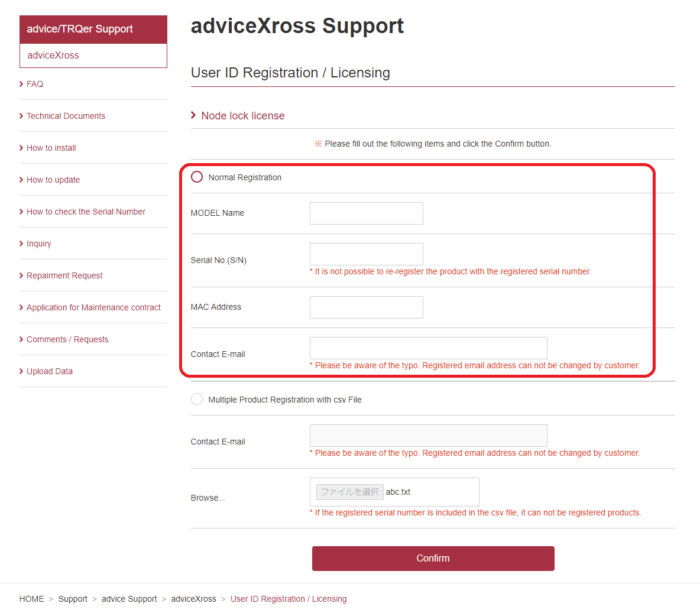Focus the Serial No.(S/N) text box

click(x=366, y=254)
